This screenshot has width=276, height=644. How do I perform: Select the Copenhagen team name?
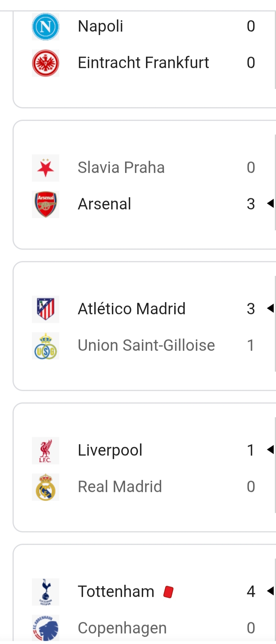122,628
